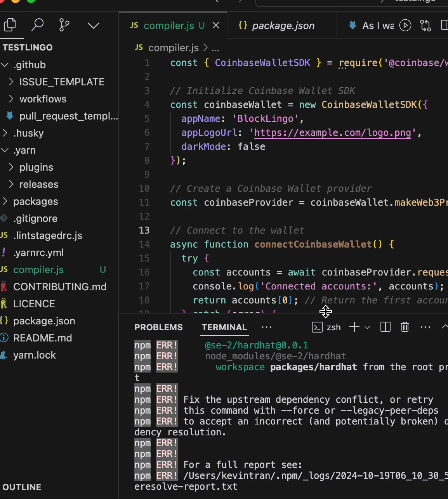Viewport: 448px width, 499px height.
Task: Open pull_request_template file
Action: pyautogui.click(x=59, y=116)
